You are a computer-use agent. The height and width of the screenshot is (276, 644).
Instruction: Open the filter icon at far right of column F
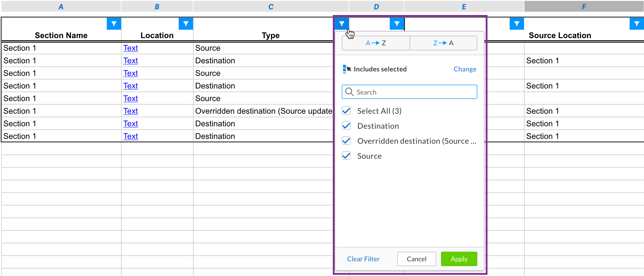pos(637,23)
